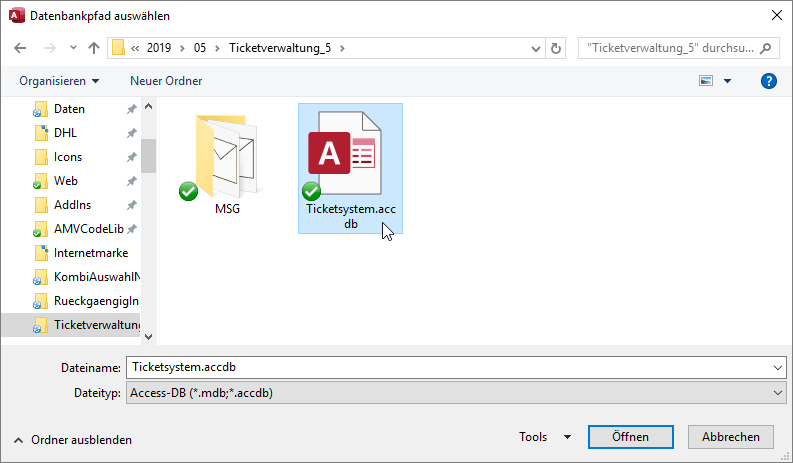Click the forward navigation arrow
Screen dimensions: 793x463
pos(50,48)
